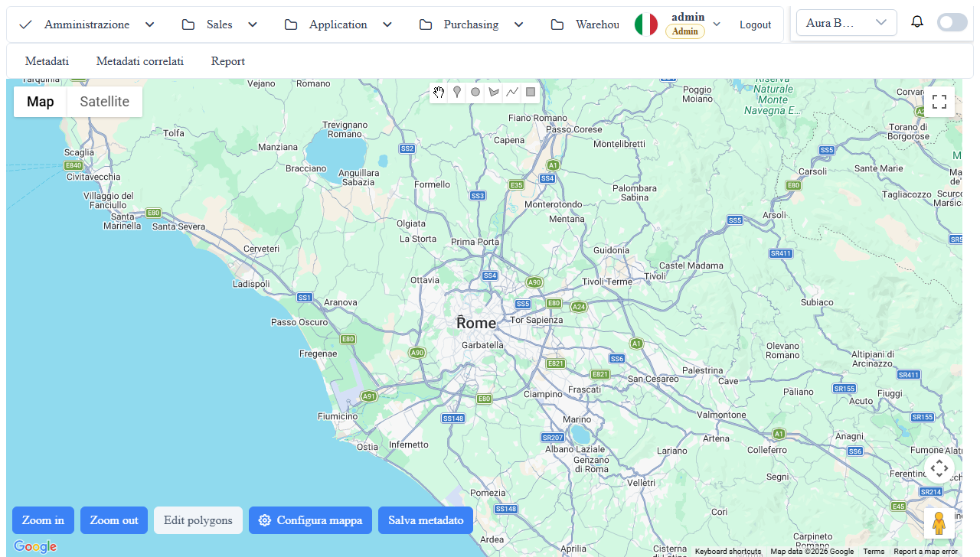This screenshot has width=980, height=557.
Task: Click the Sales folder icon
Action: [188, 24]
